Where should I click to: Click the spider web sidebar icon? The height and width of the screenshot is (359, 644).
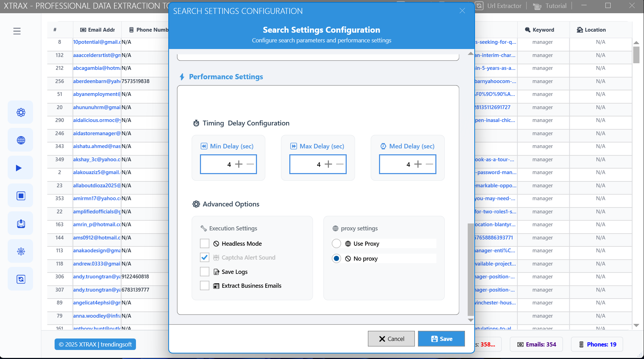click(21, 251)
